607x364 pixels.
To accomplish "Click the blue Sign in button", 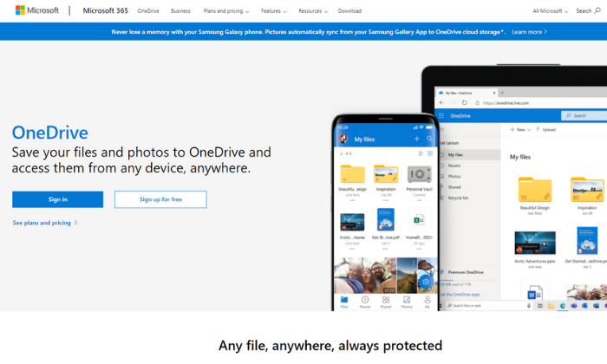I will coord(58,199).
